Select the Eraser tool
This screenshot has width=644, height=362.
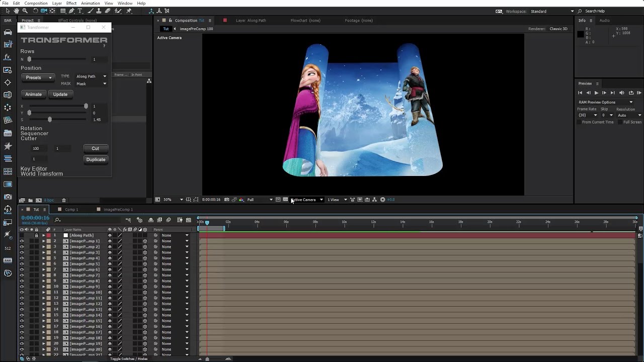(107, 11)
